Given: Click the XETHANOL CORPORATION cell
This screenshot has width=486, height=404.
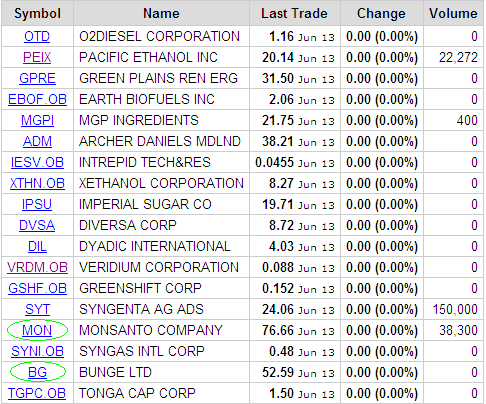Looking at the screenshot, I should tap(161, 183).
